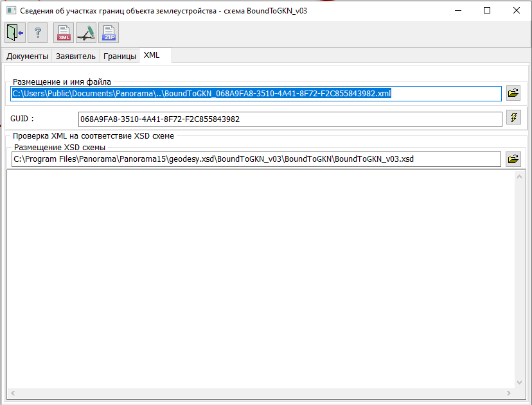The height and width of the screenshot is (405, 532).
Task: Select the Границы tab
Action: tap(120, 56)
